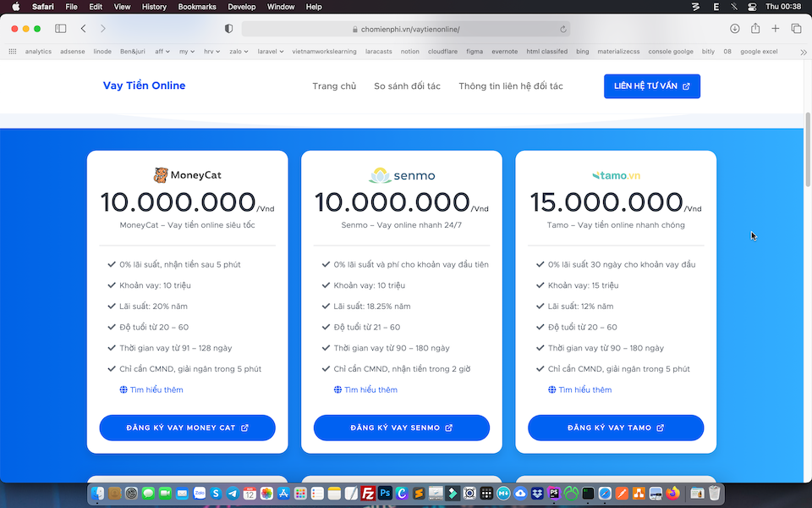Open Telegram from the Dock
812x508 pixels.
233,494
